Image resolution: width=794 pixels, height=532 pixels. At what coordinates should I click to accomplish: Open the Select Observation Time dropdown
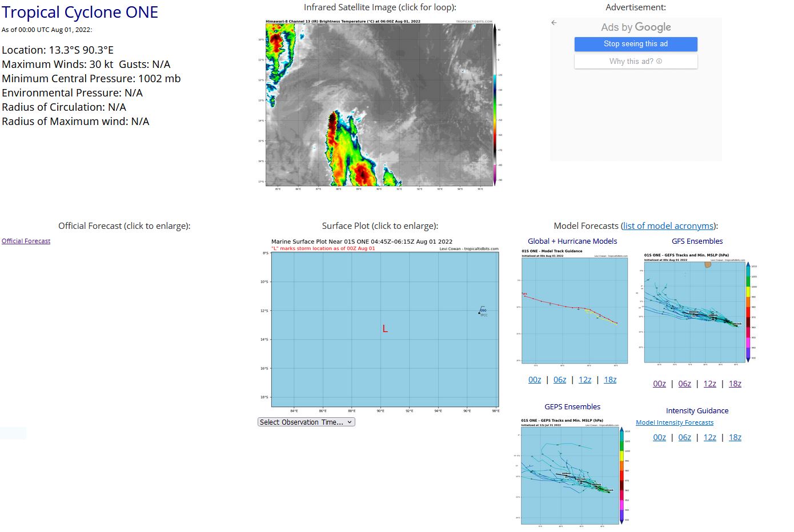(306, 422)
